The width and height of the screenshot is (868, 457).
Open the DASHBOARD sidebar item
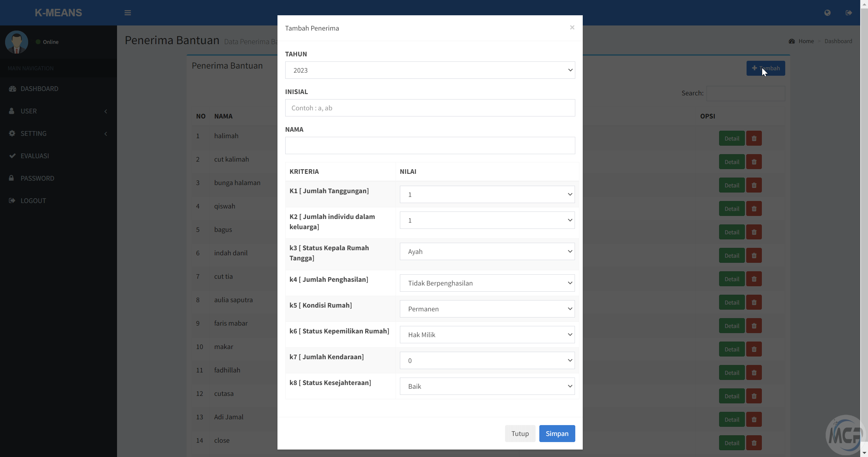point(39,89)
